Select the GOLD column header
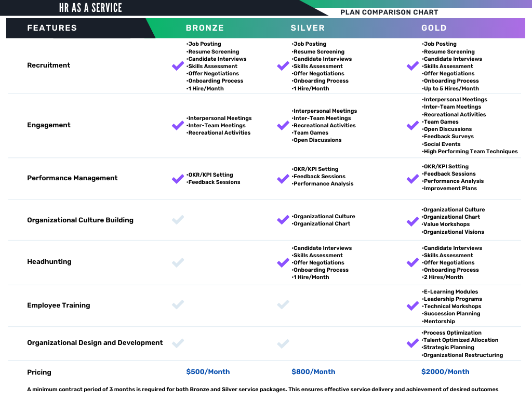 [434, 28]
